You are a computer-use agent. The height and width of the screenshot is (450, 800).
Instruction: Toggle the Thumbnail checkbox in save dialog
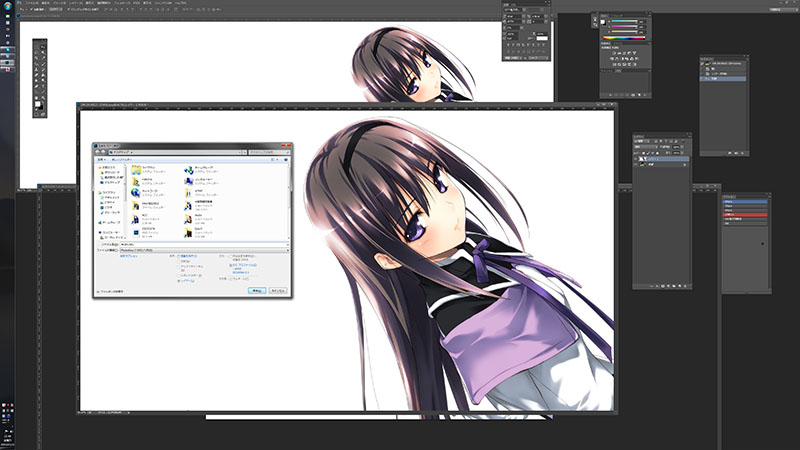(x=231, y=279)
